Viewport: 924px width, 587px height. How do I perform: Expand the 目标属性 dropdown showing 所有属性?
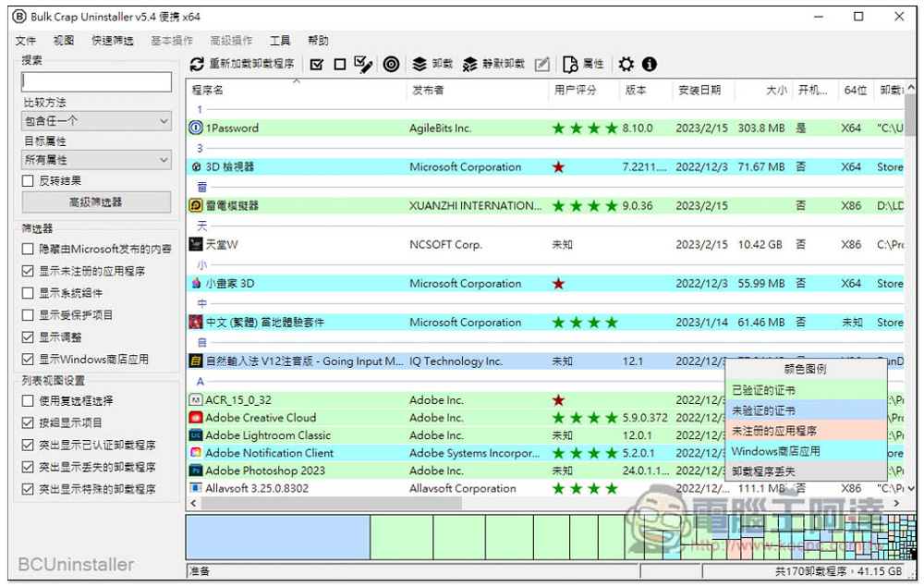[97, 160]
